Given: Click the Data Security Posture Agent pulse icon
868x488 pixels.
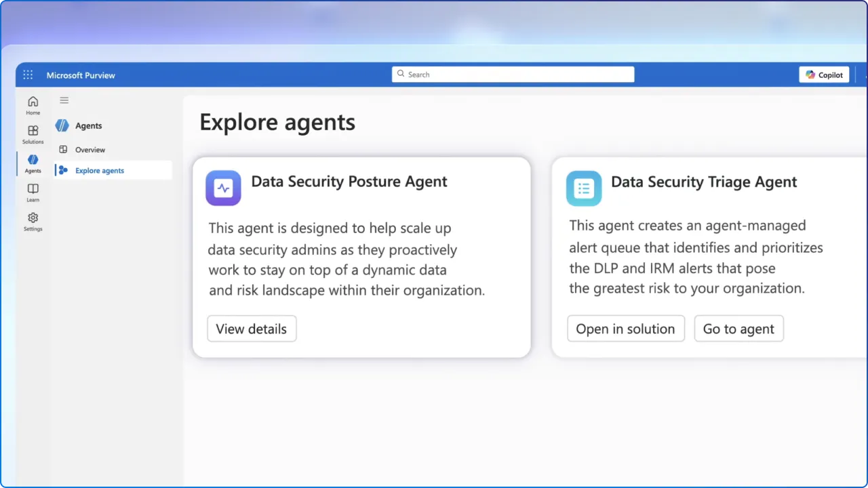Looking at the screenshot, I should [x=223, y=188].
